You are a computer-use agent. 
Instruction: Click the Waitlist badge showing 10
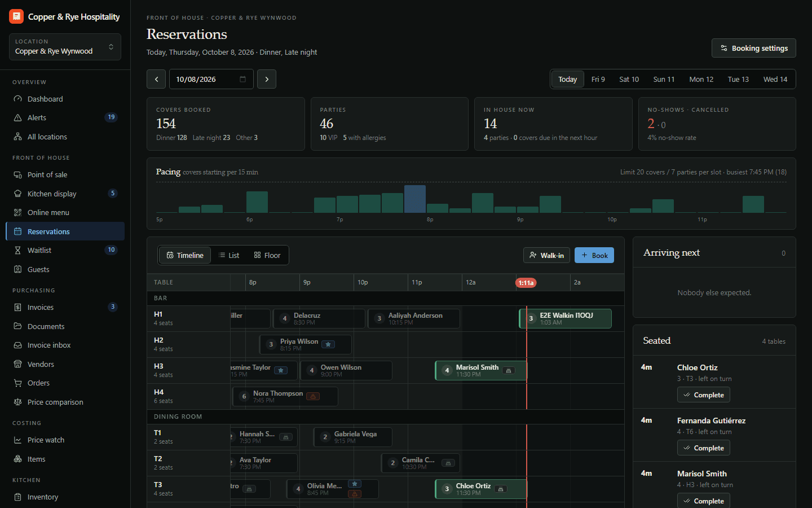[x=111, y=250]
